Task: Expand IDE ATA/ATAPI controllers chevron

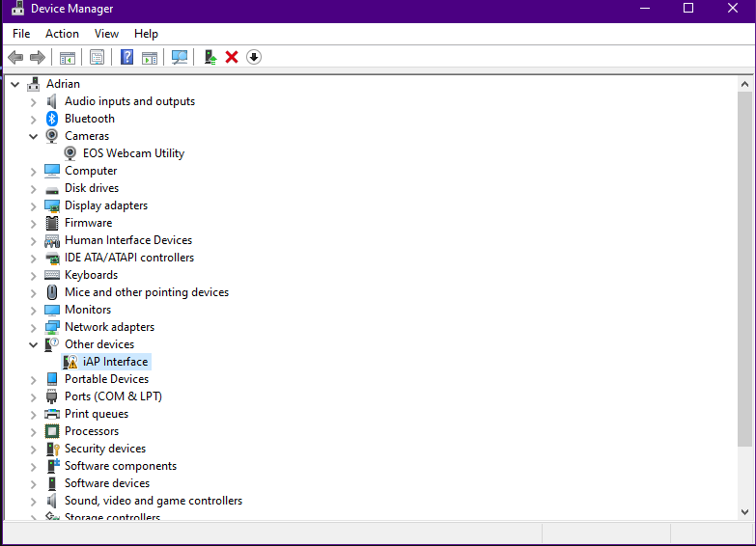Action: (x=33, y=259)
